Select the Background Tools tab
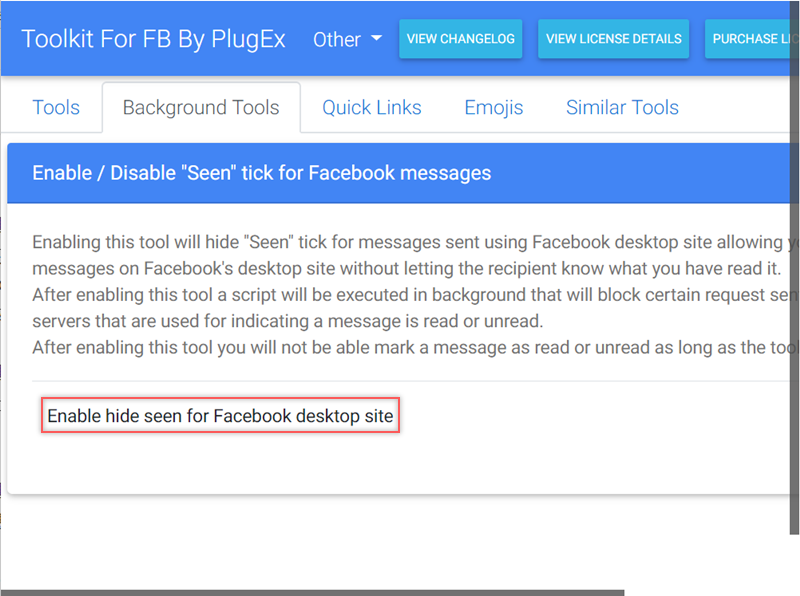This screenshot has width=800, height=596. (201, 108)
